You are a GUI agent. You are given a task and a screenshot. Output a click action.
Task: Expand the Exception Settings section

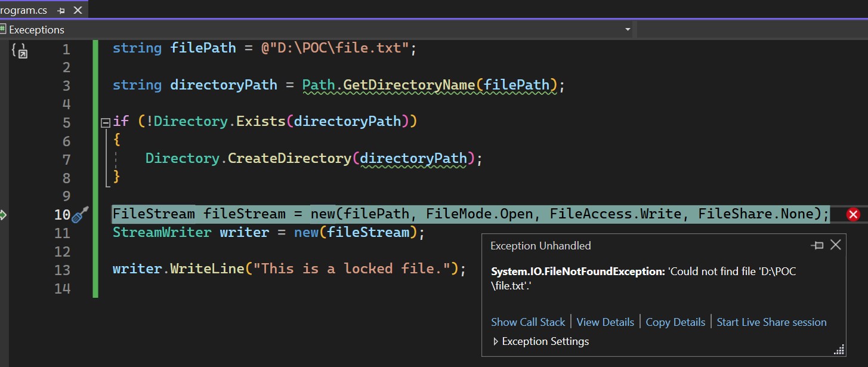click(495, 341)
